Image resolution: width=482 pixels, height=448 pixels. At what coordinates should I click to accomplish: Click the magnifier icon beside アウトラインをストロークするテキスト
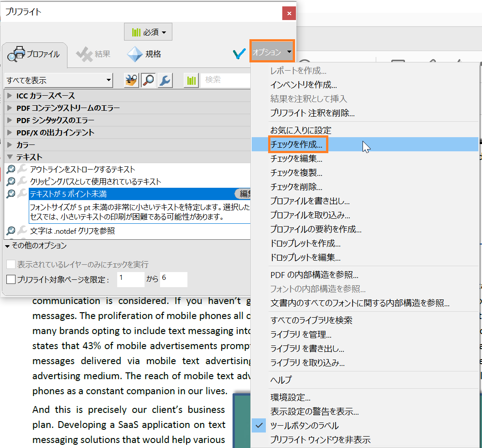click(10, 169)
